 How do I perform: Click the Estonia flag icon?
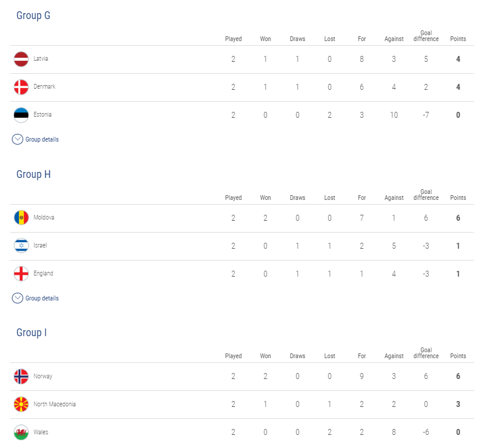point(21,115)
